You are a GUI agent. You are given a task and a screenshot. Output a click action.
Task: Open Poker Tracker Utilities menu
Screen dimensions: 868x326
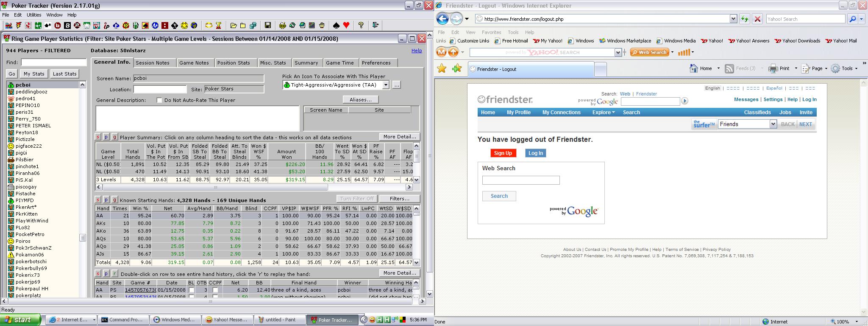[34, 15]
